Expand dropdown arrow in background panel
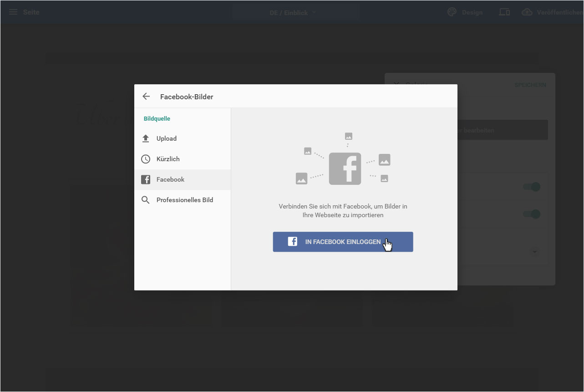Viewport: 584px width, 392px height. pyautogui.click(x=535, y=251)
